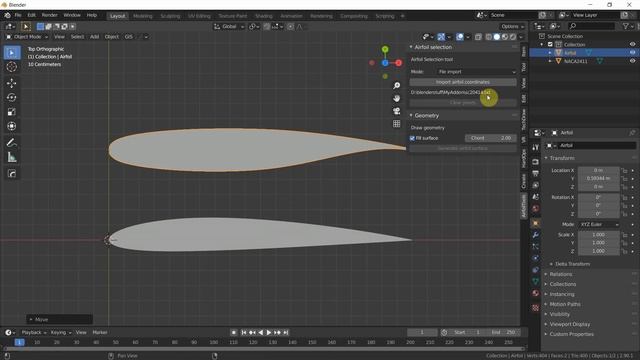This screenshot has width=640, height=360.
Task: Open the Mode File import dropdown
Action: point(476,72)
